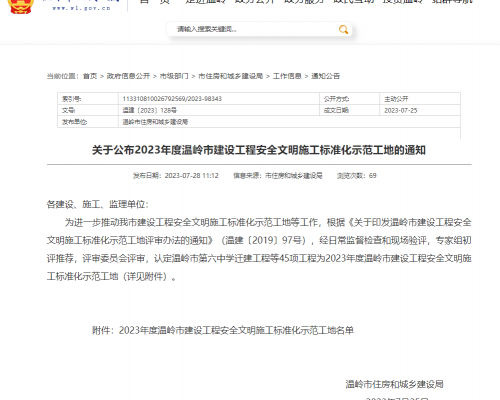Viewport: 500px width, 400px height.
Task: Select document number 温建〔2023〕128号
Action: pyautogui.click(x=150, y=110)
